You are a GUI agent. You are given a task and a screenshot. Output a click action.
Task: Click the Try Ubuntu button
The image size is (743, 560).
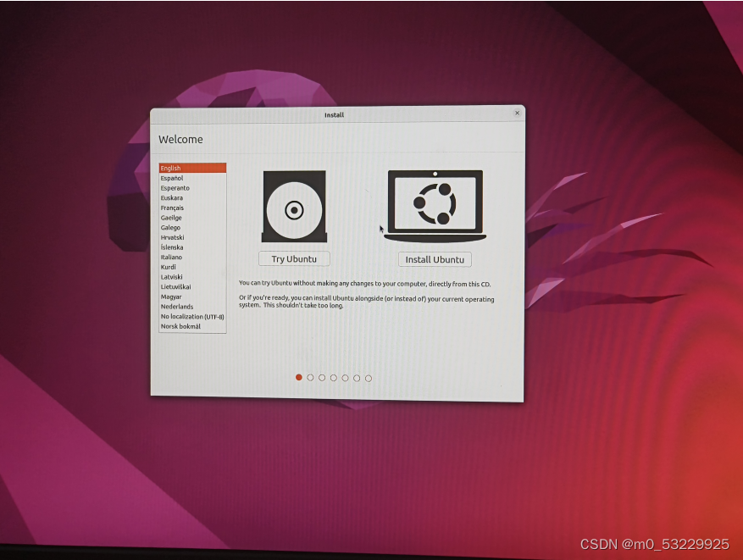pyautogui.click(x=293, y=258)
